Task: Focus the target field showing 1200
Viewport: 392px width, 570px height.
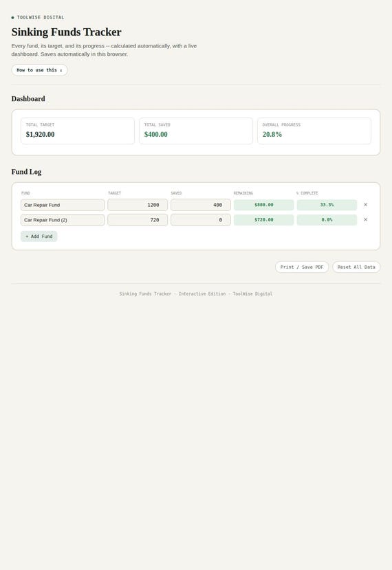Action: coord(138,205)
